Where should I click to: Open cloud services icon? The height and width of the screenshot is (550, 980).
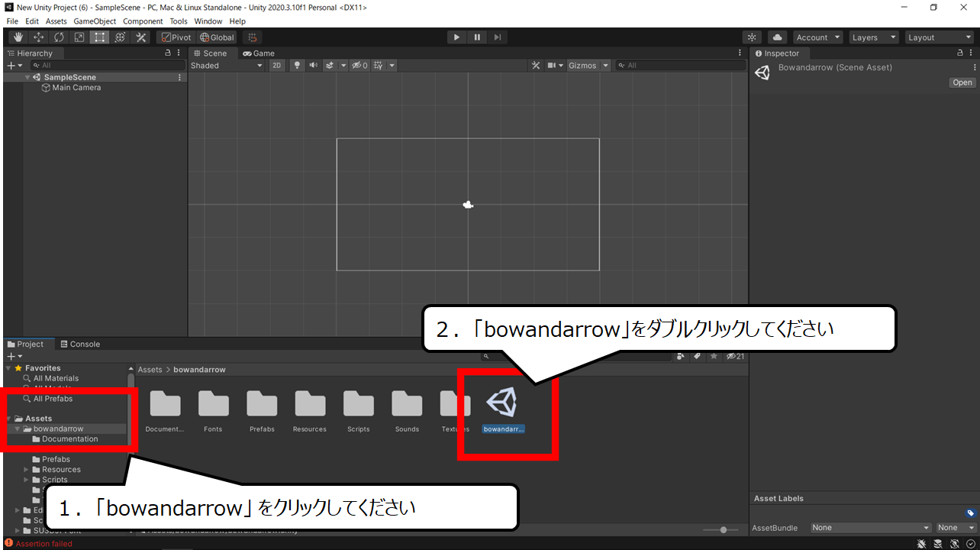777,37
